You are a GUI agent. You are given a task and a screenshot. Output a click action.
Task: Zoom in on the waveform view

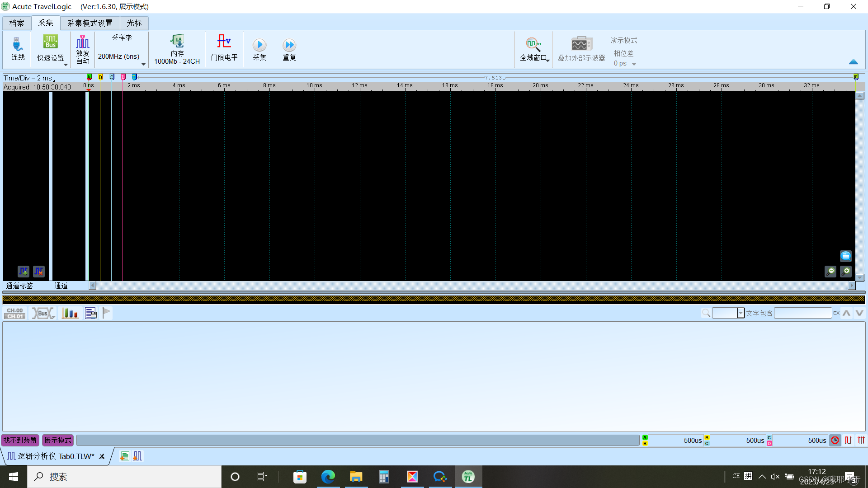point(846,271)
